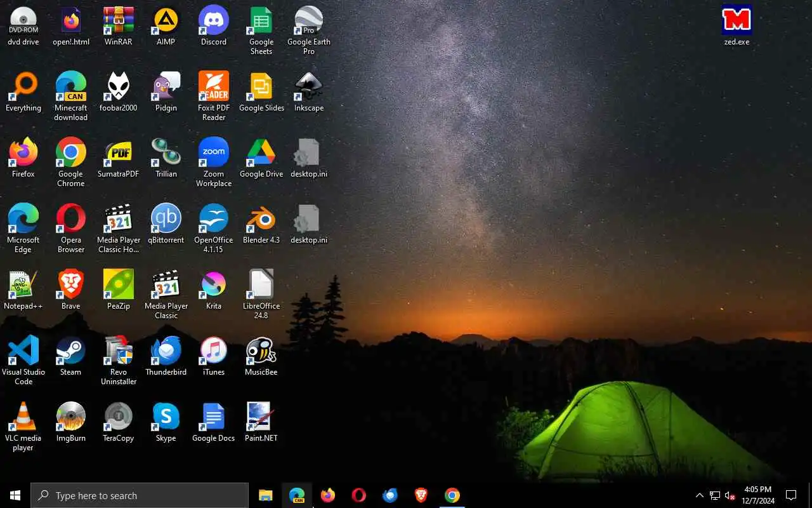Open the clock showing 4:05 PM
Viewport: 812px width, 508px height.
point(758,495)
